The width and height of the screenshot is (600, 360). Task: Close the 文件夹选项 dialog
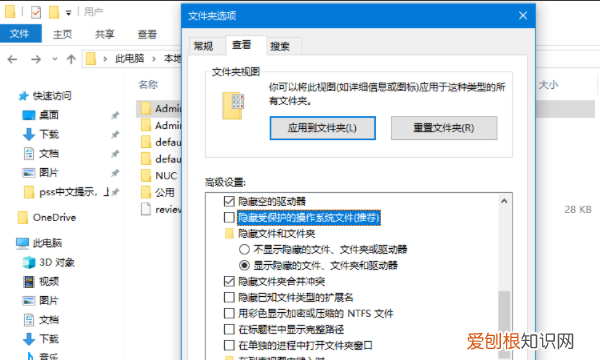(523, 15)
